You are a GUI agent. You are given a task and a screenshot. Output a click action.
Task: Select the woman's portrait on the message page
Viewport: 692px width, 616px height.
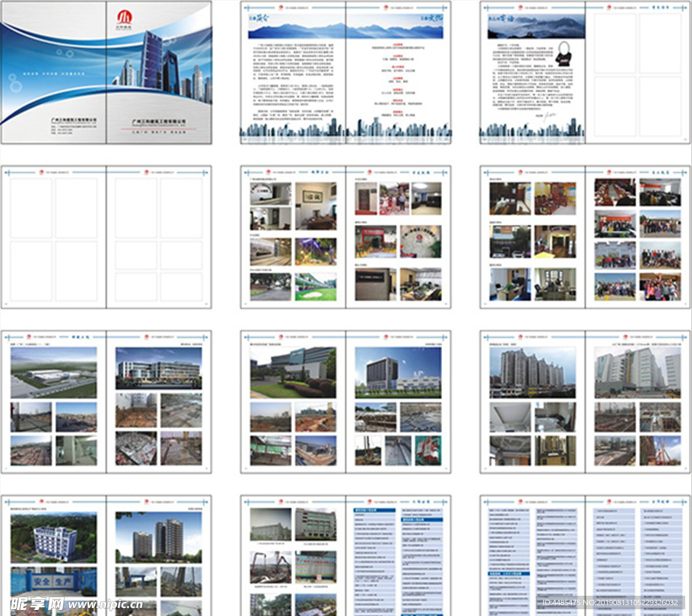coord(563,54)
